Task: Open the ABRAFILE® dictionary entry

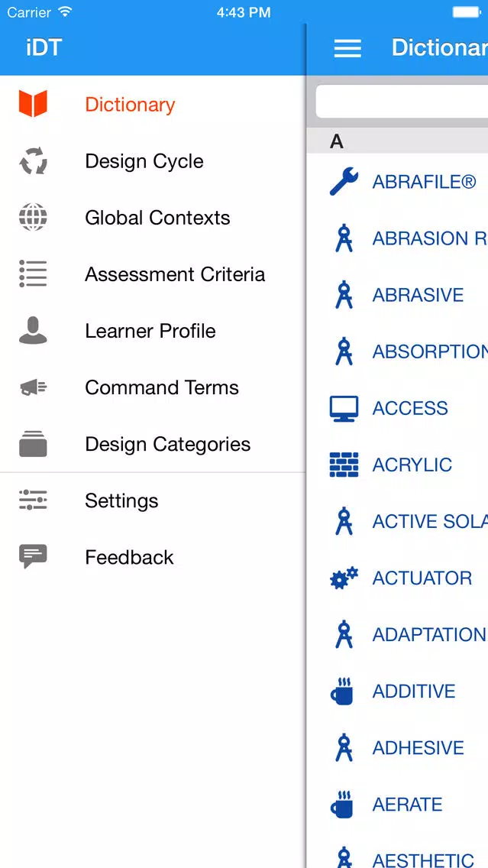Action: coord(397,182)
